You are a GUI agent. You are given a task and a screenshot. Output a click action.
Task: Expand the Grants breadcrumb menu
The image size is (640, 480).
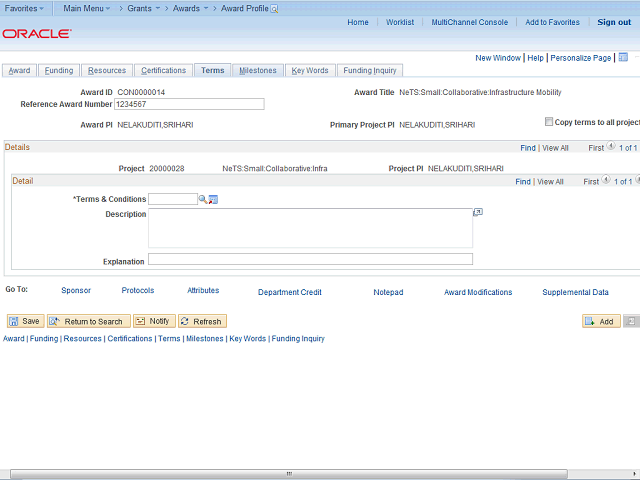(143, 9)
